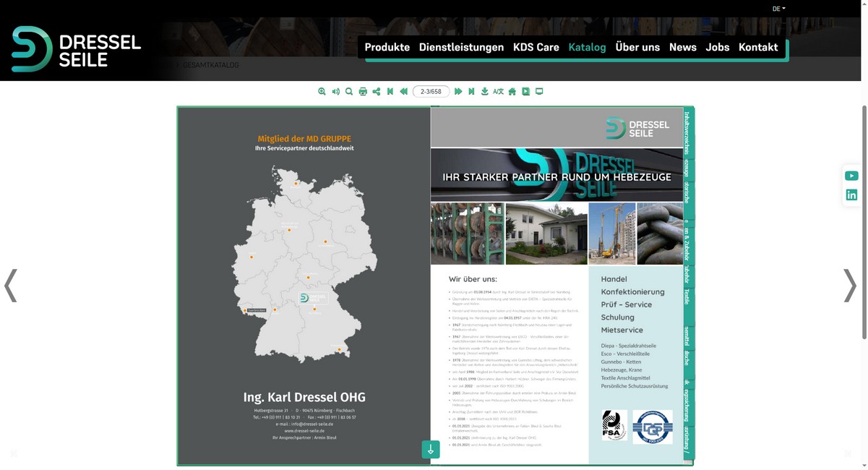Flip to next page with right arrow
The image size is (868, 470).
coord(850,286)
